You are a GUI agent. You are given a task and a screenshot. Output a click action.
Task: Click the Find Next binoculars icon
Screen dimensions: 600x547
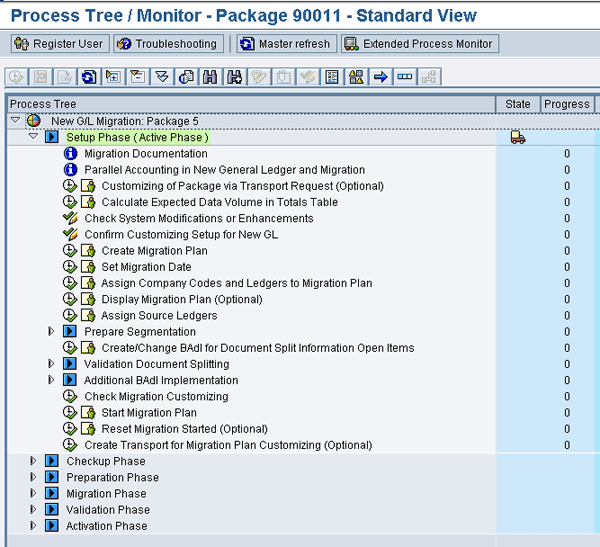pyautogui.click(x=235, y=77)
